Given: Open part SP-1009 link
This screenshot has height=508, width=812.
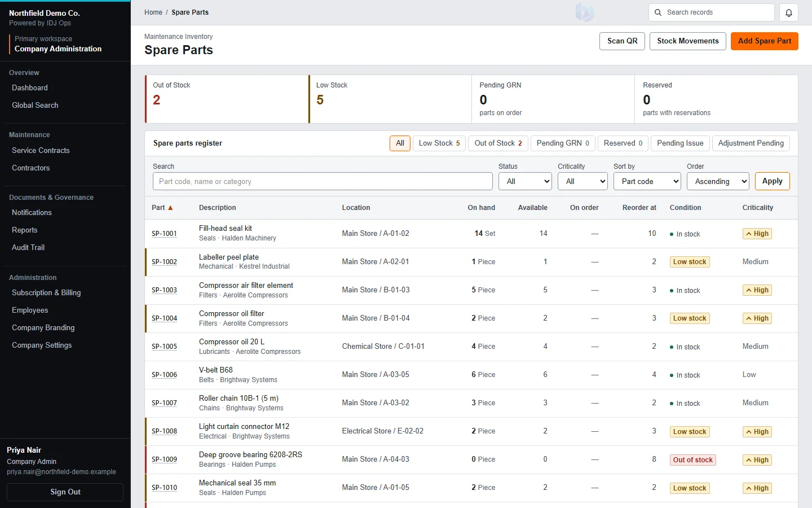Looking at the screenshot, I should click(x=164, y=459).
